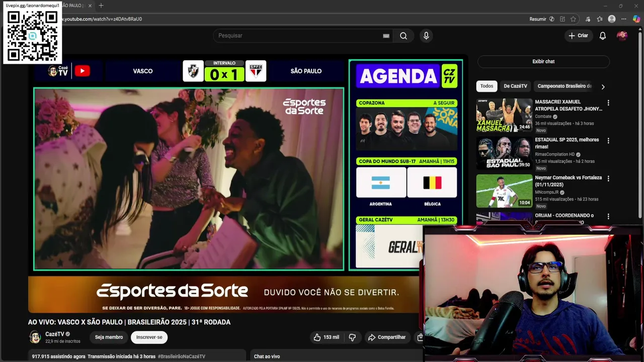Open a new browser tab with plus
644x362 pixels.
point(101,6)
